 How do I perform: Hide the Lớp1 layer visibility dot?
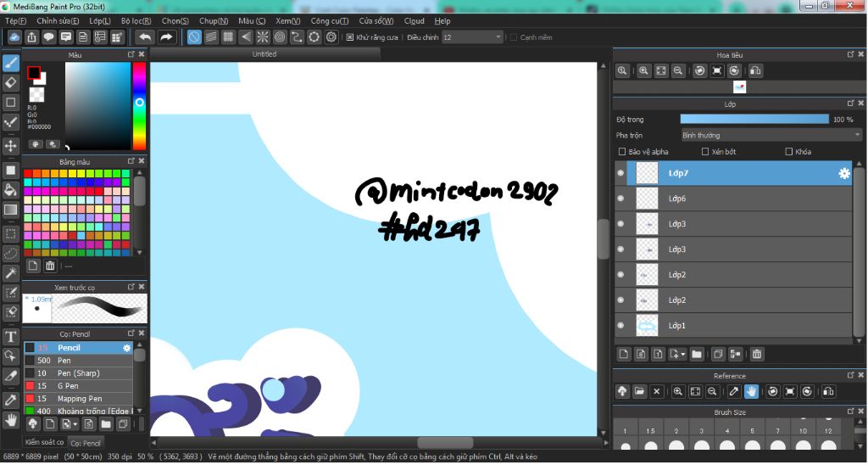[x=620, y=325]
